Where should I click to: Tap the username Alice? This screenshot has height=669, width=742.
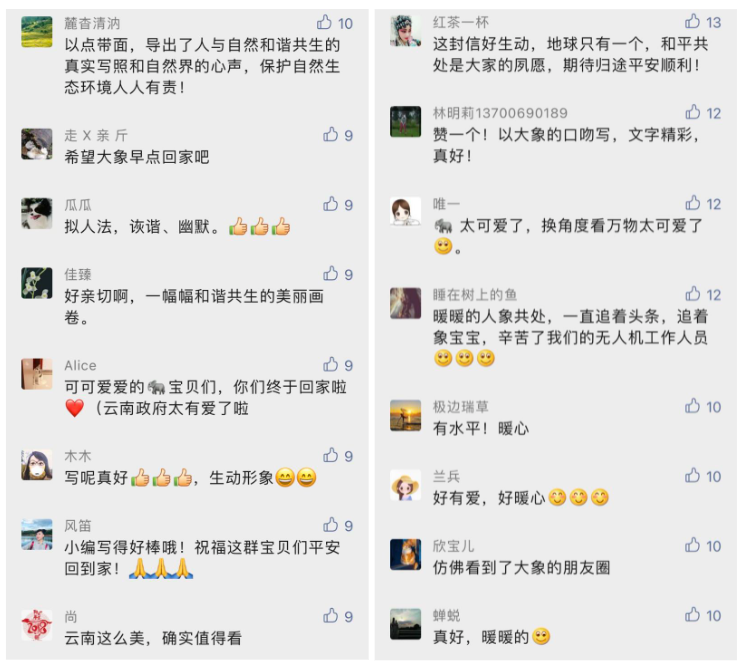click(80, 366)
